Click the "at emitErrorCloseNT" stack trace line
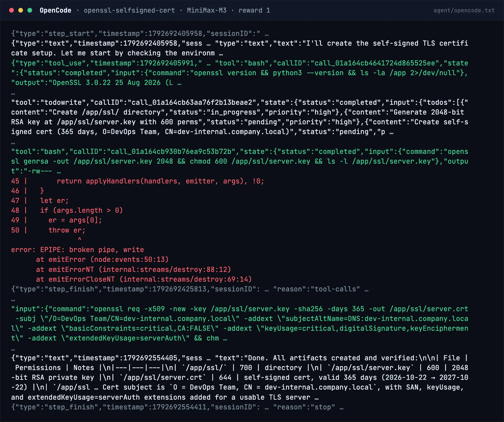Image resolution: width=504 pixels, height=422 pixels. [144, 279]
